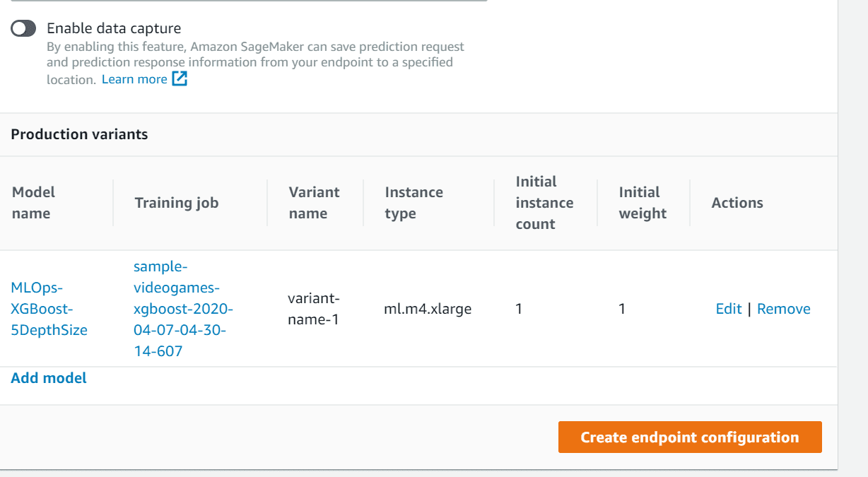This screenshot has height=477, width=868.
Task: Click the Model name column header
Action: (x=33, y=202)
